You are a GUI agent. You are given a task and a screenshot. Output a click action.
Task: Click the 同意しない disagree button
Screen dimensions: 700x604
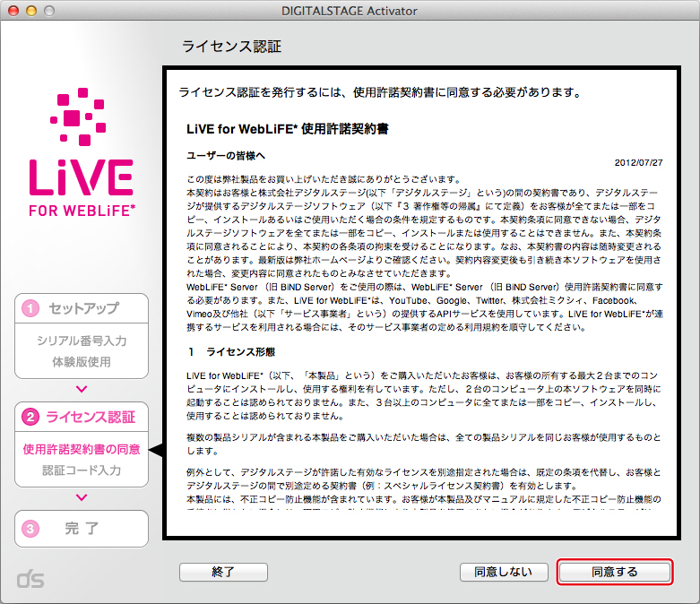[x=504, y=572]
